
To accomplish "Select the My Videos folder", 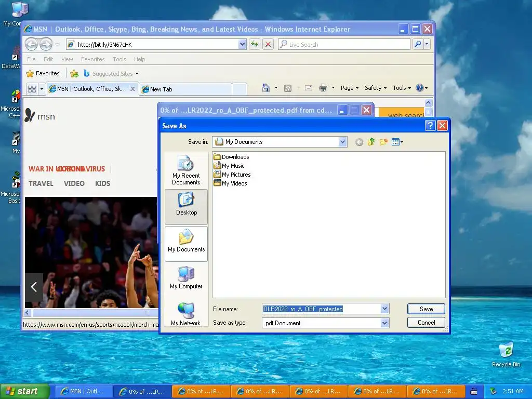I will click(230, 183).
